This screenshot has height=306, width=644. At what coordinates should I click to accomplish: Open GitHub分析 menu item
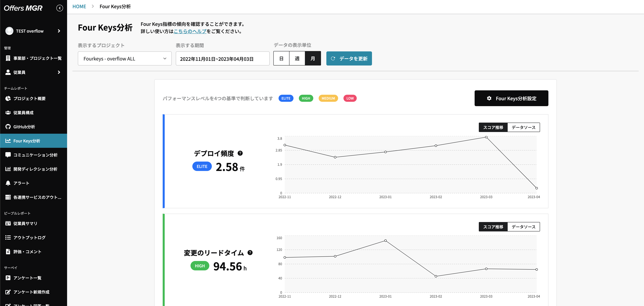(x=34, y=127)
